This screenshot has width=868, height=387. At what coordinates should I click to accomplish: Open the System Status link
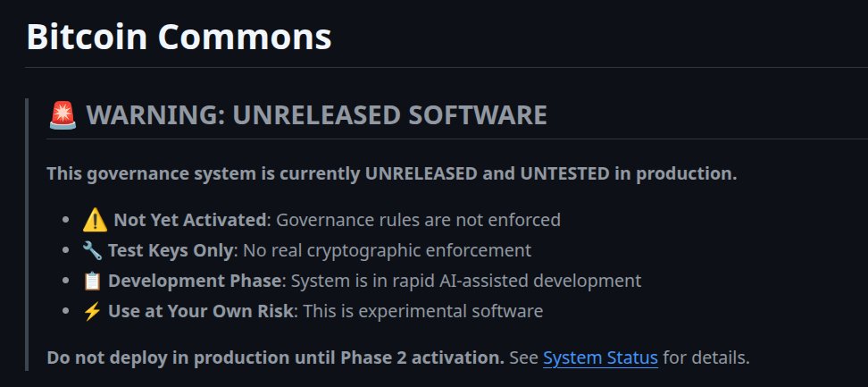[x=600, y=358]
